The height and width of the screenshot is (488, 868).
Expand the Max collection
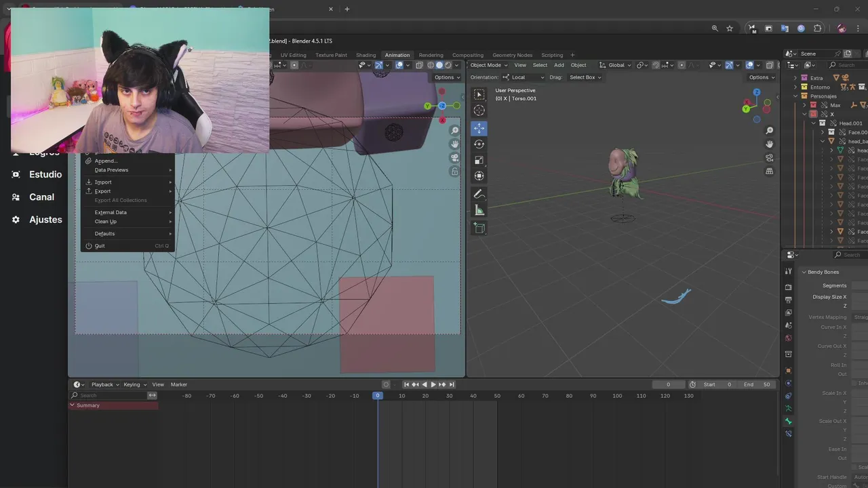click(804, 105)
